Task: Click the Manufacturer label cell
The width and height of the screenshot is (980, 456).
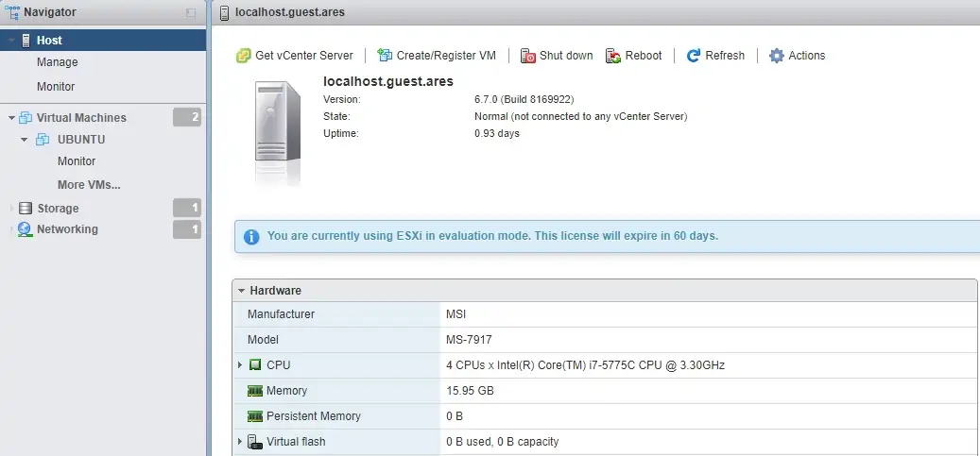Action: click(x=336, y=314)
